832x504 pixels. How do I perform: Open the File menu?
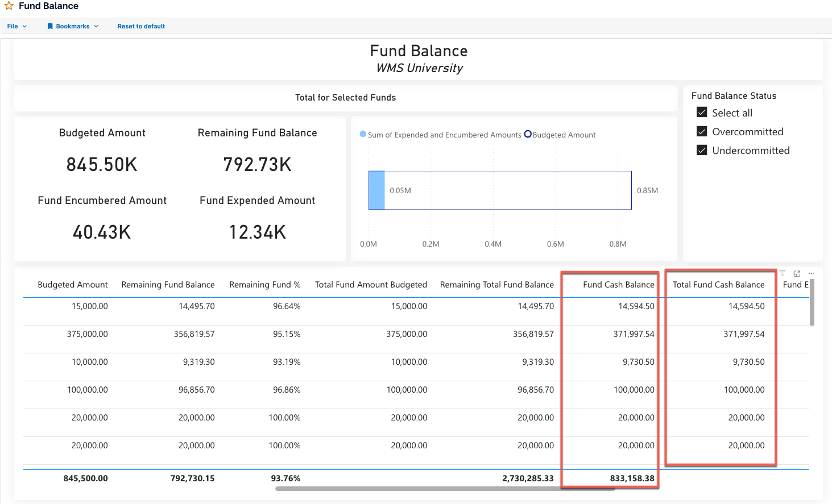(13, 26)
